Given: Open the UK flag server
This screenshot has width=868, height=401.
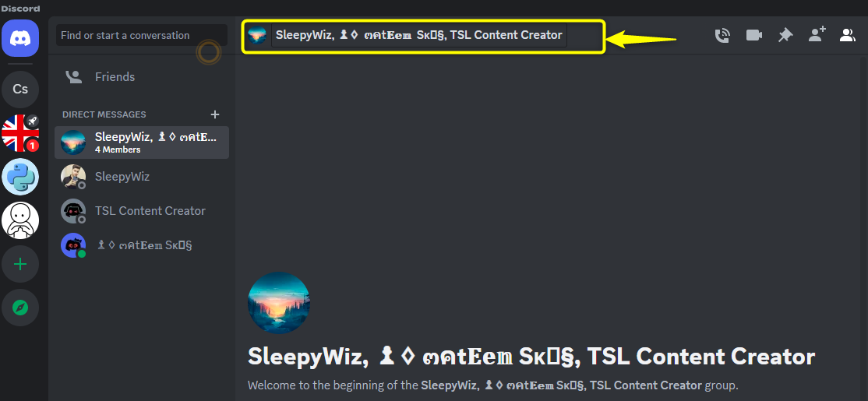Looking at the screenshot, I should click(x=20, y=132).
